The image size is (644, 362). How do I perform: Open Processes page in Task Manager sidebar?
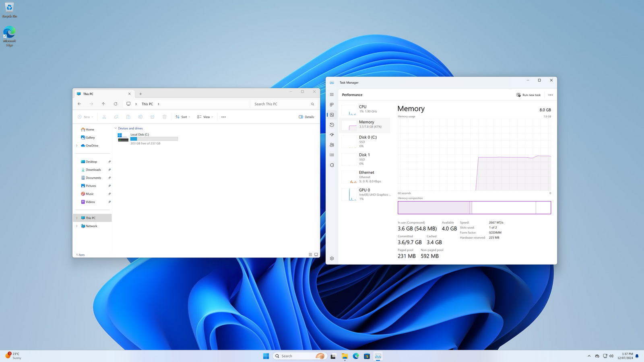332,105
